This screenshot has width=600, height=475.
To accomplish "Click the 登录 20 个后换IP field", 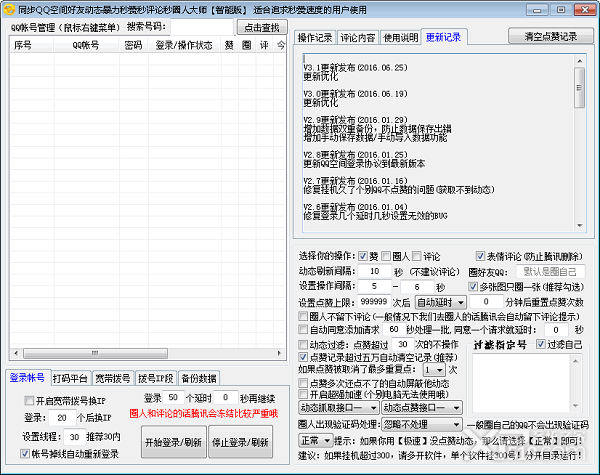I will point(62,418).
